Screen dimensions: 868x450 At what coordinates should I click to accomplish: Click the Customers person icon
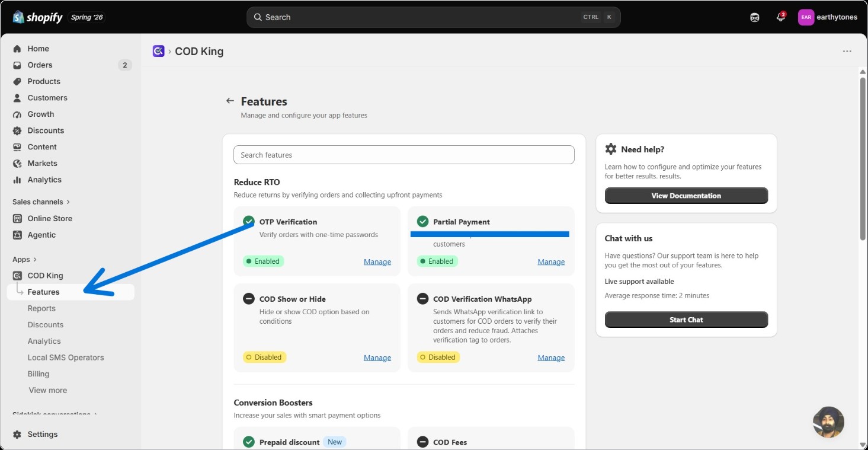[17, 98]
